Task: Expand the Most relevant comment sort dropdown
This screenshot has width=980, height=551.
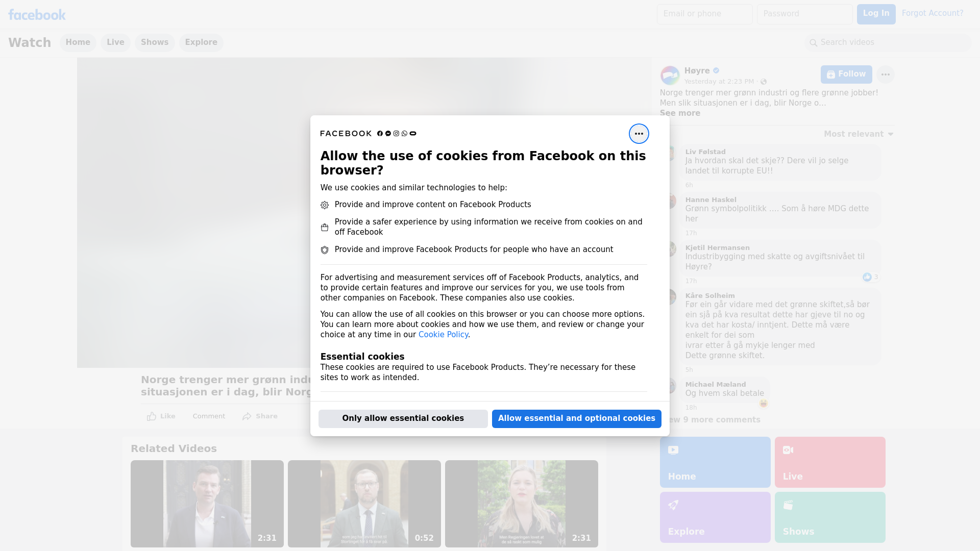Action: coord(859,134)
